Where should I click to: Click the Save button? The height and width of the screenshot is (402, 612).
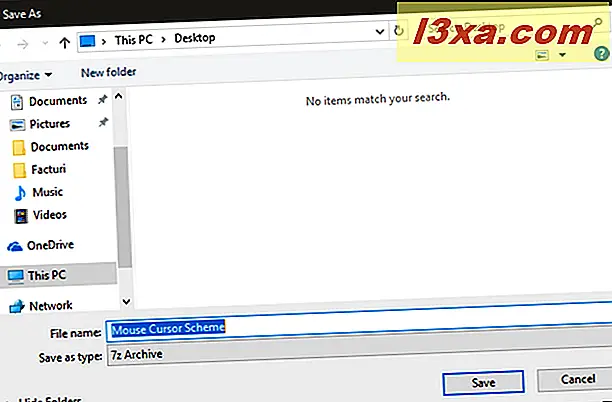pyautogui.click(x=483, y=382)
